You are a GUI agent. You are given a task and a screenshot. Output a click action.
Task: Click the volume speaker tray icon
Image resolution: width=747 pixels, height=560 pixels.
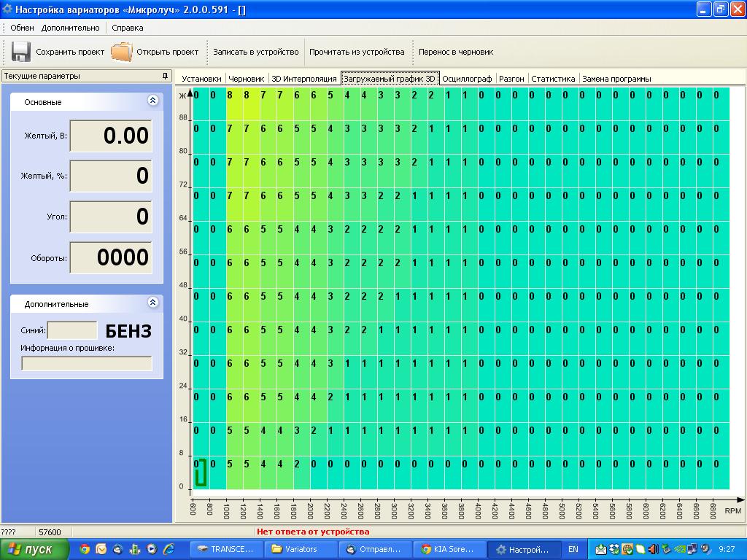653,549
